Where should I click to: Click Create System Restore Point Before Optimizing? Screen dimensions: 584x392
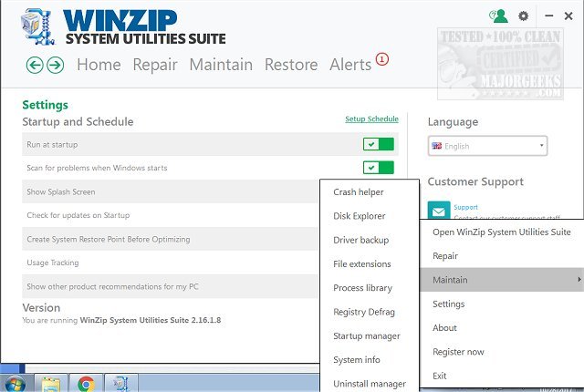point(171,239)
